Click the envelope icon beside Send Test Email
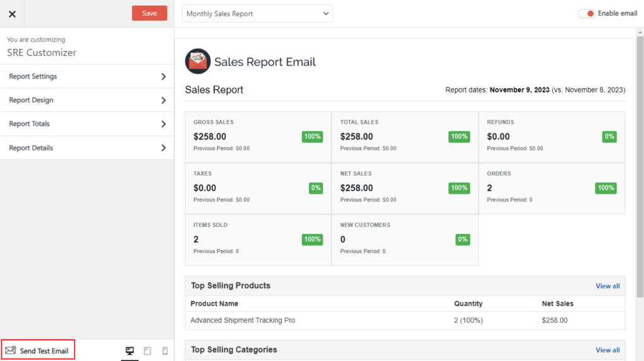Viewport: 644px width, 361px height. point(11,350)
